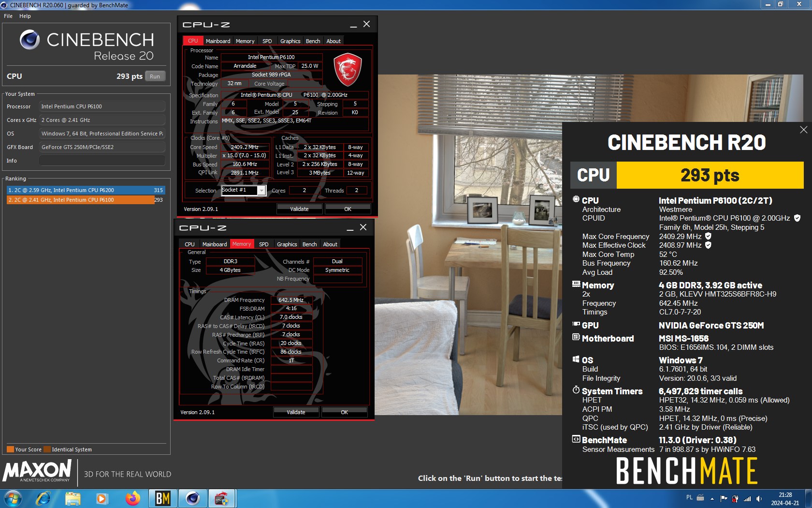This screenshot has height=508, width=812.
Task: Open Action Center flag tray icon
Action: point(724,498)
